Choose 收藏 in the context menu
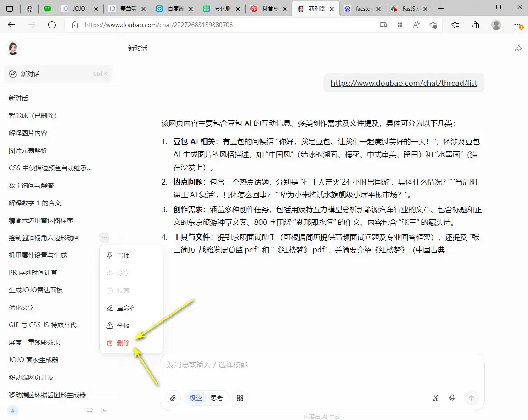Image resolution: width=528 pixels, height=420 pixels. pyautogui.click(x=131, y=291)
